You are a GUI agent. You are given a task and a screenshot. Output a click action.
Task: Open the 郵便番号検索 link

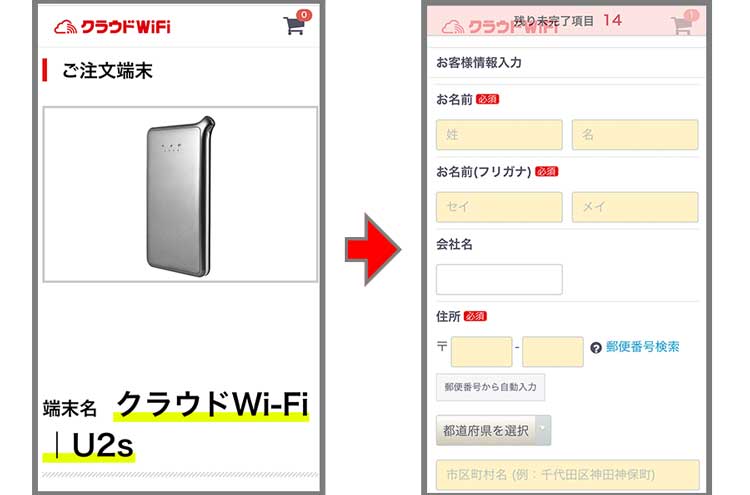pyautogui.click(x=642, y=347)
